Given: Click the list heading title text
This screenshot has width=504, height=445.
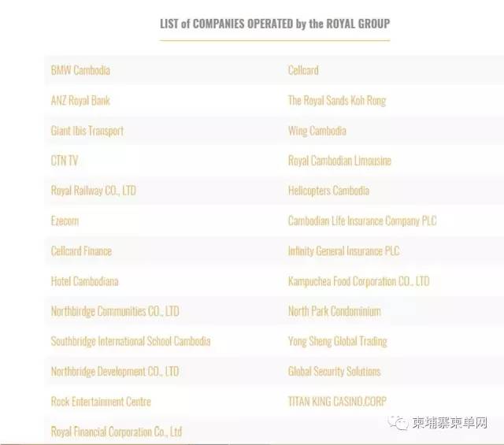Looking at the screenshot, I should coord(274,24).
